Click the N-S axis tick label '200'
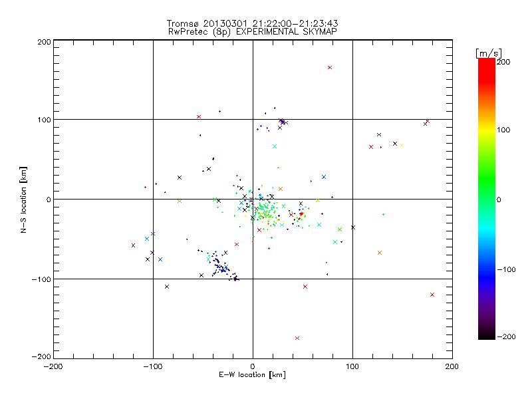 44,42
